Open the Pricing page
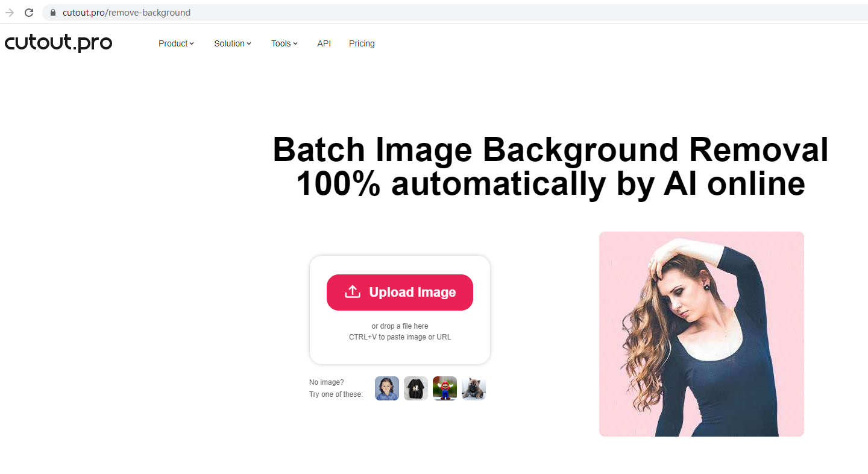This screenshot has height=474, width=868. 361,43
